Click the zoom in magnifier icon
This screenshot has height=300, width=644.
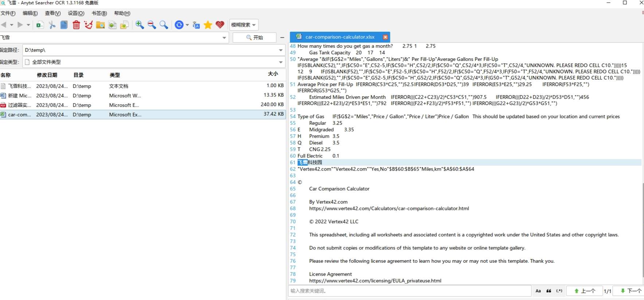pos(140,25)
